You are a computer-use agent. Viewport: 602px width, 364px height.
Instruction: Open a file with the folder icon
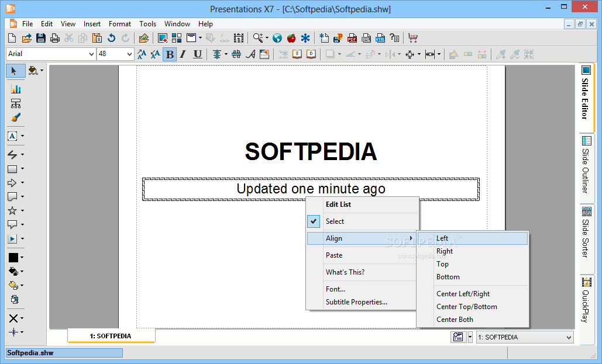pyautogui.click(x=26, y=38)
